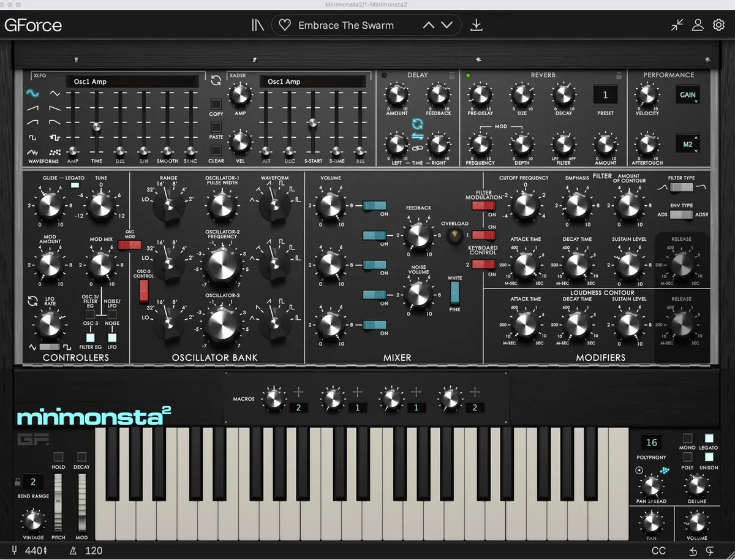
Task: Save preset using download arrow icon
Action: (477, 25)
